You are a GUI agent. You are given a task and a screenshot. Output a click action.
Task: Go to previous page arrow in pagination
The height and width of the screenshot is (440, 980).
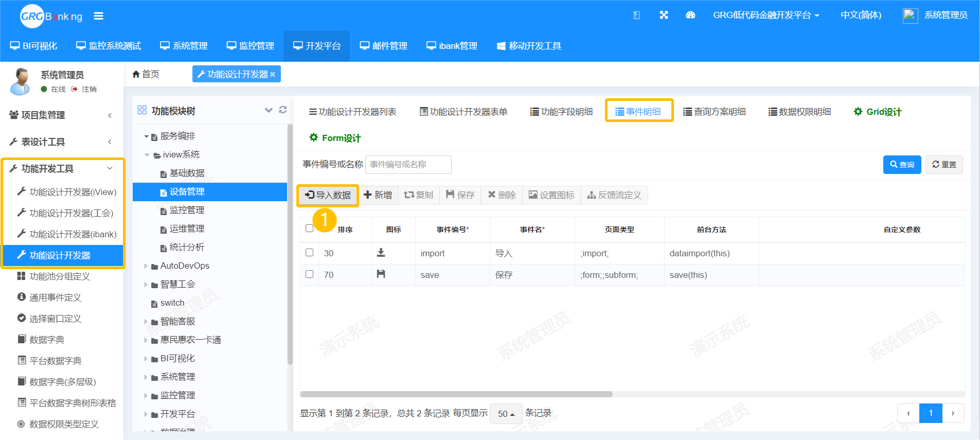(x=908, y=413)
